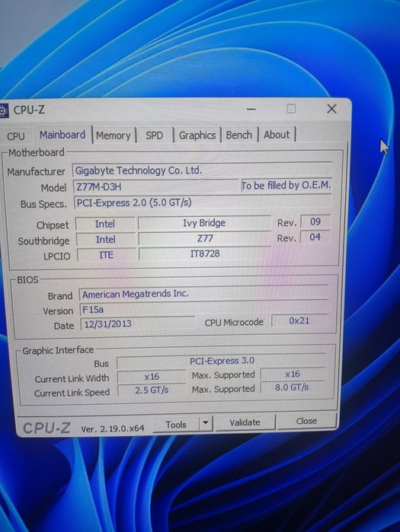This screenshot has height=532, width=400.
Task: Close the CPU-Z window with X
Action: click(331, 109)
